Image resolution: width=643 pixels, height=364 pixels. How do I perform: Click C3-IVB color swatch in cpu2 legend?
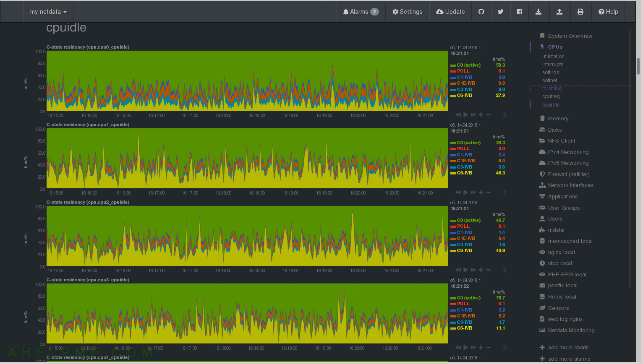(453, 245)
